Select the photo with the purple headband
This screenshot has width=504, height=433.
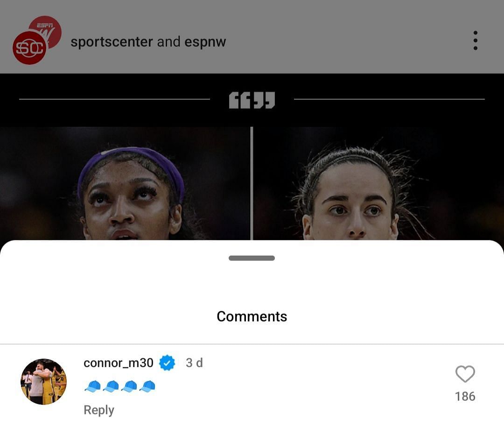125,183
